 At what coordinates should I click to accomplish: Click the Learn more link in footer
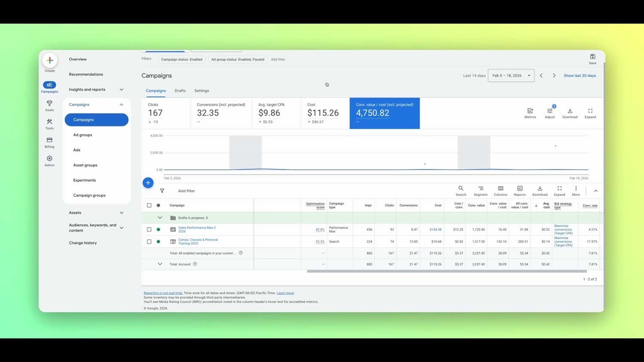point(285,293)
